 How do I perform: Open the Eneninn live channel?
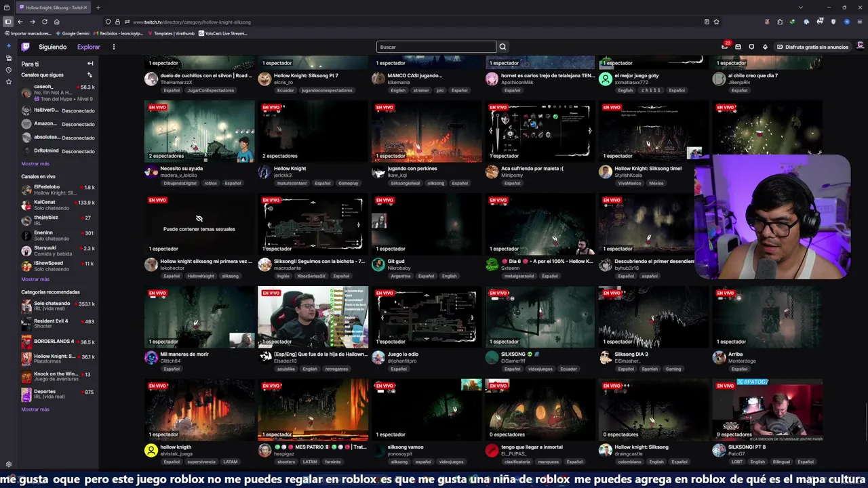click(x=58, y=235)
